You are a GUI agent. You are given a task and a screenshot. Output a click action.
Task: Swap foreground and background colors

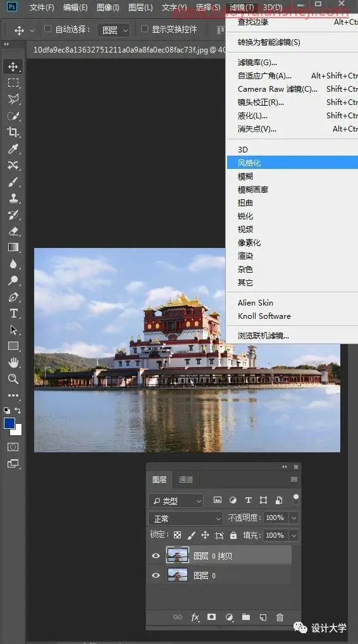pos(18,410)
